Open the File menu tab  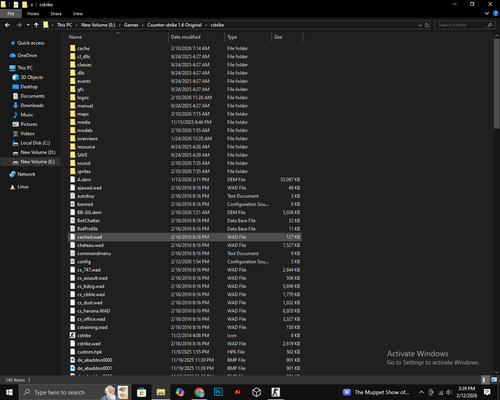point(11,14)
